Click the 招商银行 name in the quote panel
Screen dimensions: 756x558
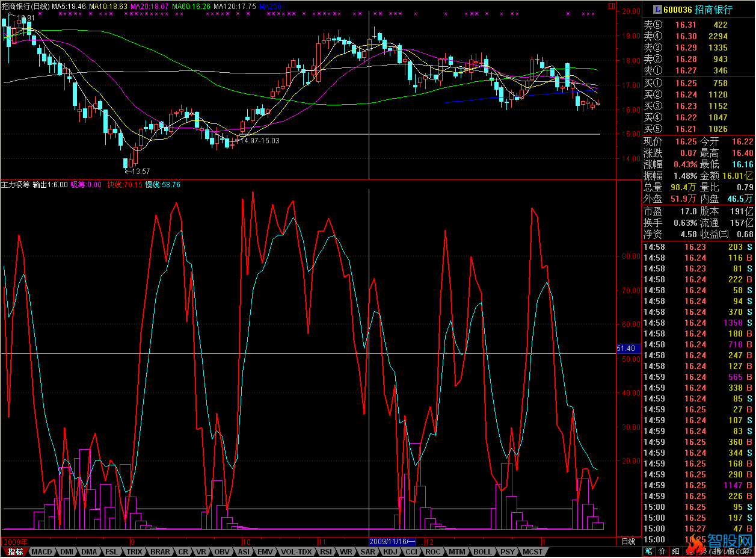(x=714, y=9)
